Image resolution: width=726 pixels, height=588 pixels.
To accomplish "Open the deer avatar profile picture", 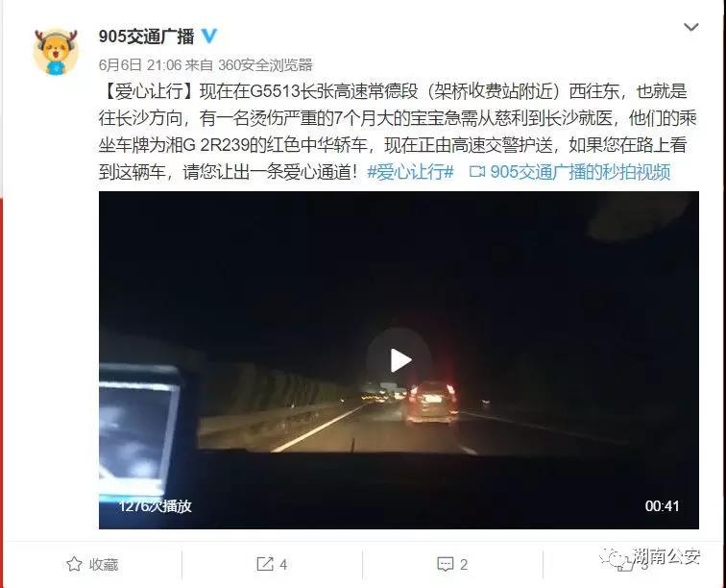I will pos(56,52).
